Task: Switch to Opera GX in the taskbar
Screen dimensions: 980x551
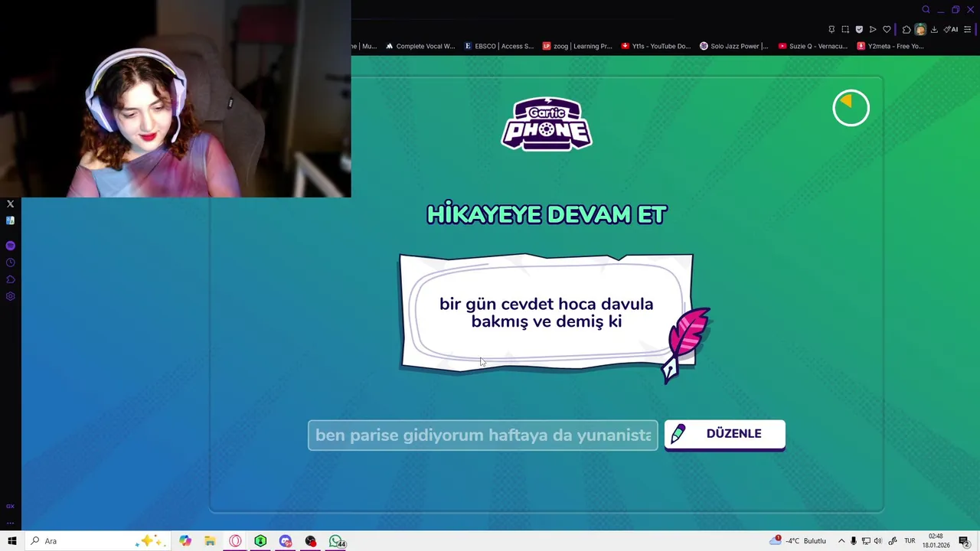Action: click(x=235, y=541)
